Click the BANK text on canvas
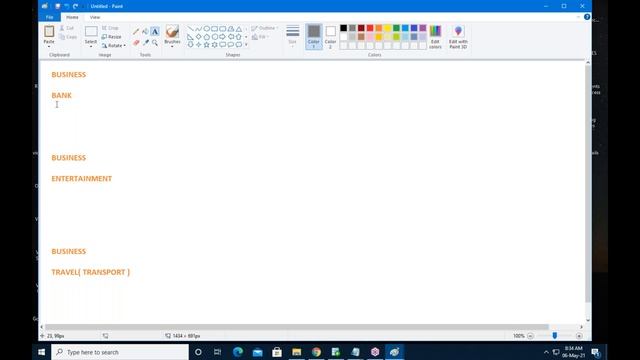Viewport: 640px width, 360px height. tap(62, 95)
